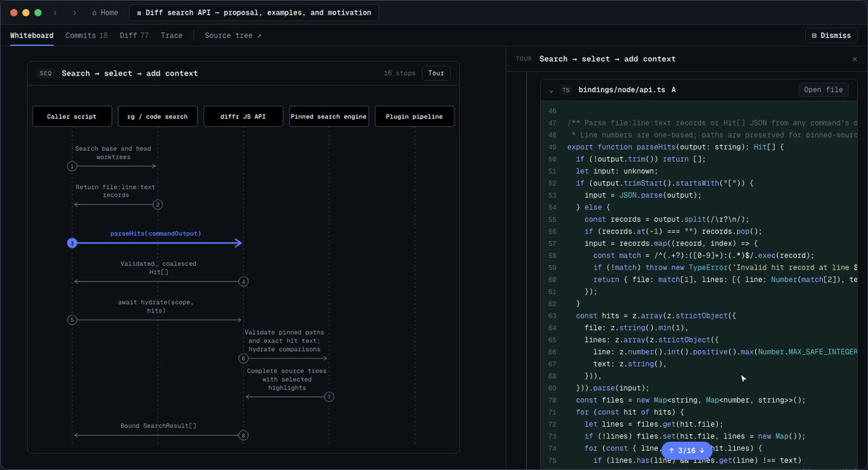868x470 pixels.
Task: Jump to sequence stop 6 marker
Action: click(243, 359)
